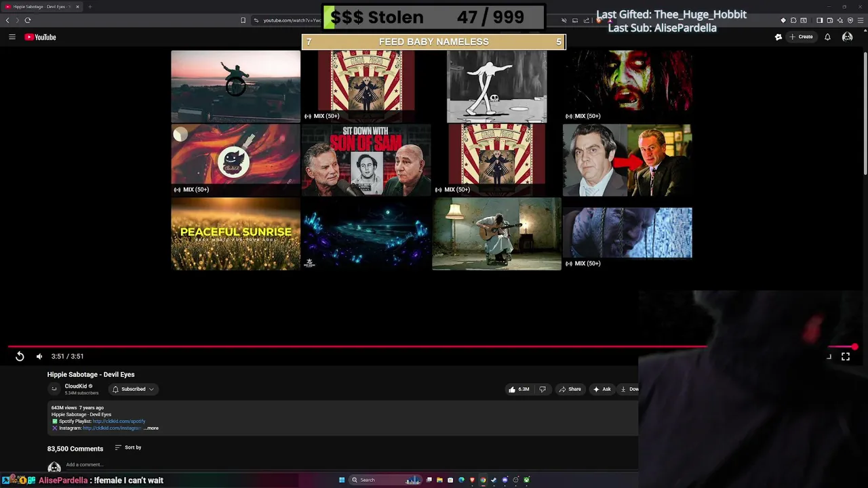Open File Explorer from the taskbar

(x=439, y=480)
